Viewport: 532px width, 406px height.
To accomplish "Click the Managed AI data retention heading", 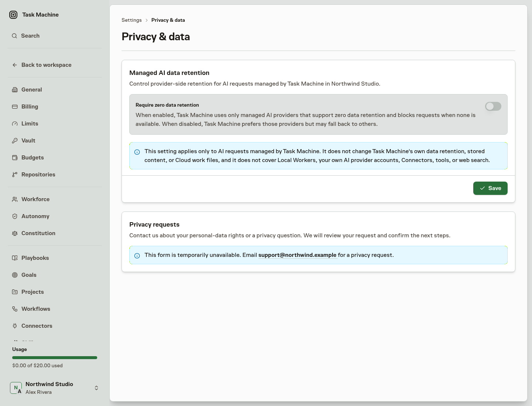I will 169,73.
